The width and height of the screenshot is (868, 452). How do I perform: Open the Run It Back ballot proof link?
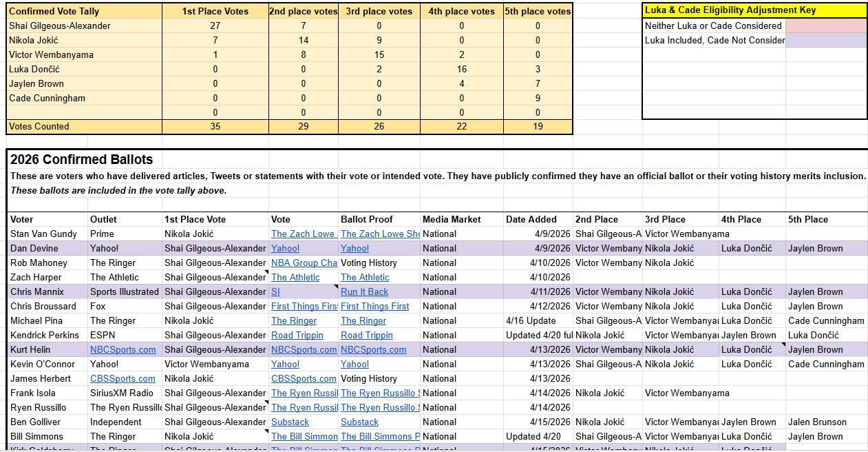tap(364, 291)
